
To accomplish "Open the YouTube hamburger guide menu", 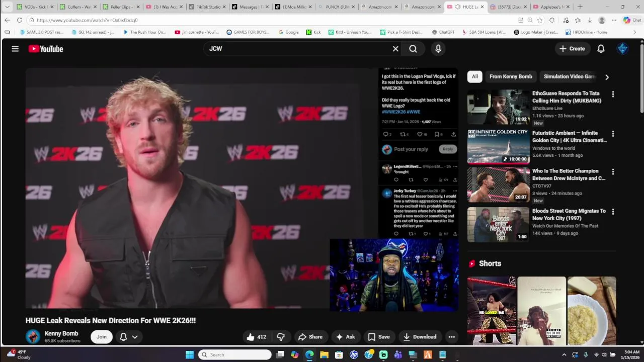I will click(15, 49).
